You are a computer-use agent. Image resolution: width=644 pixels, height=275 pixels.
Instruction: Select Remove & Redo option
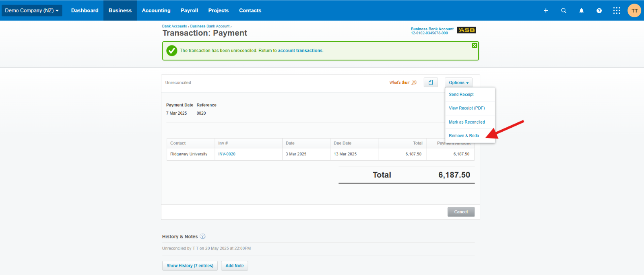[464, 136]
